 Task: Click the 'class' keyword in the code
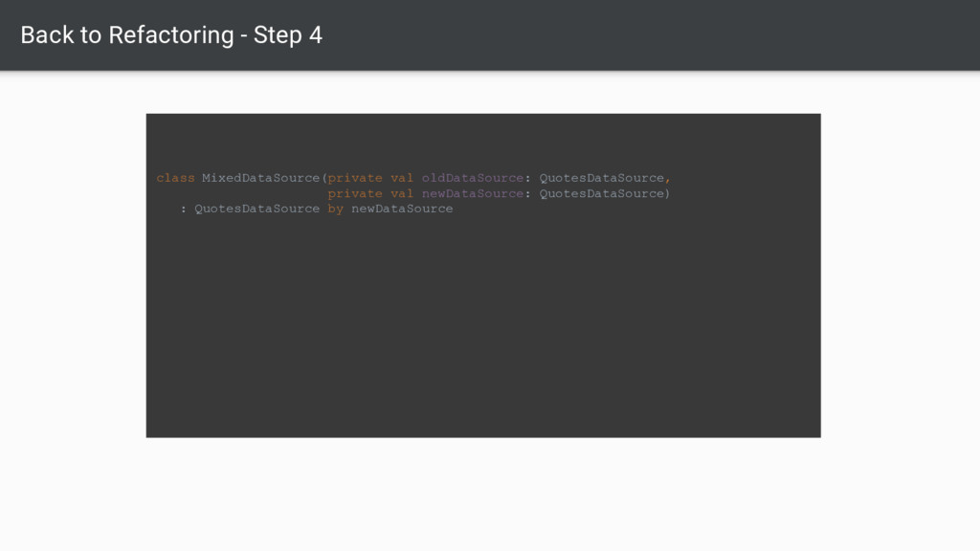click(176, 178)
